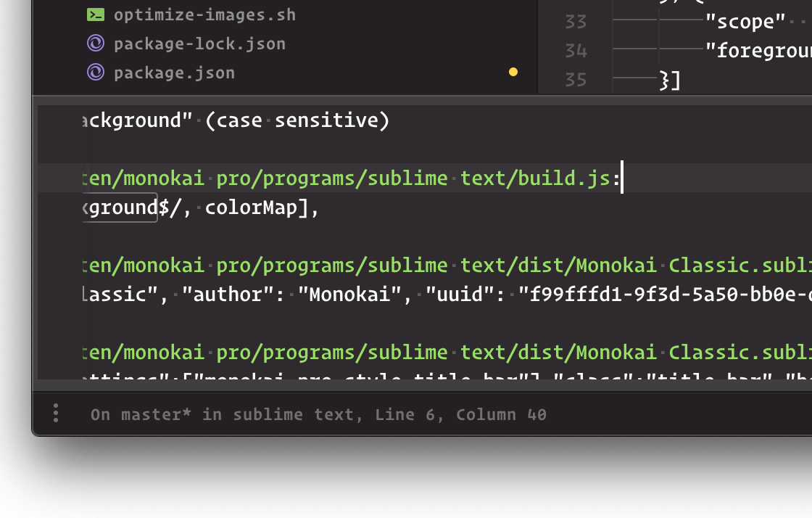812x518 pixels.
Task: Click the terminal icon beside optimize-images.sh
Action: [x=95, y=15]
